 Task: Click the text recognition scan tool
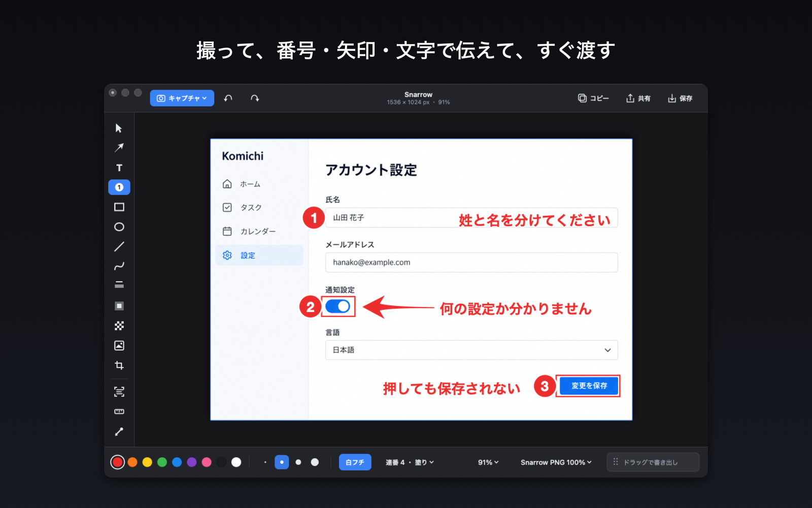pyautogui.click(x=119, y=392)
